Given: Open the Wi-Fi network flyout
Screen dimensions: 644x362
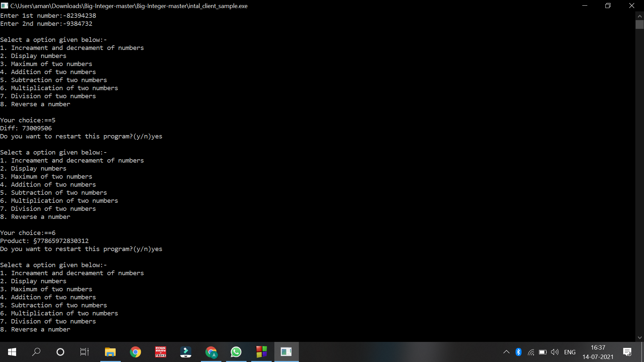Looking at the screenshot, I should tap(531, 352).
